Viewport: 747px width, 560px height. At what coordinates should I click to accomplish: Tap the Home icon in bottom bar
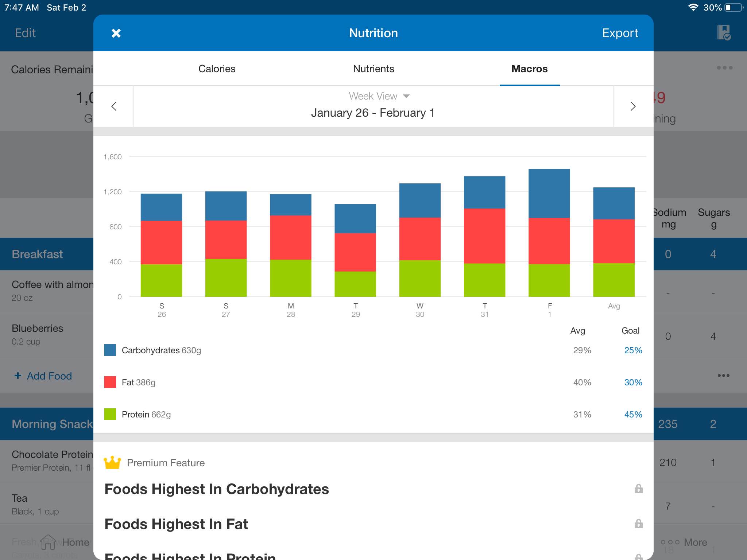click(x=48, y=542)
